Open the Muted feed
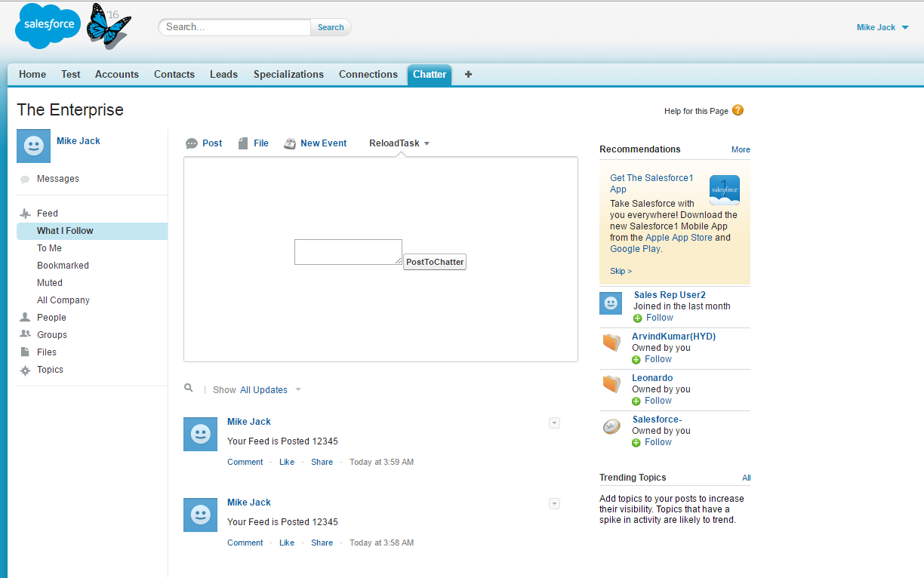 click(x=50, y=283)
